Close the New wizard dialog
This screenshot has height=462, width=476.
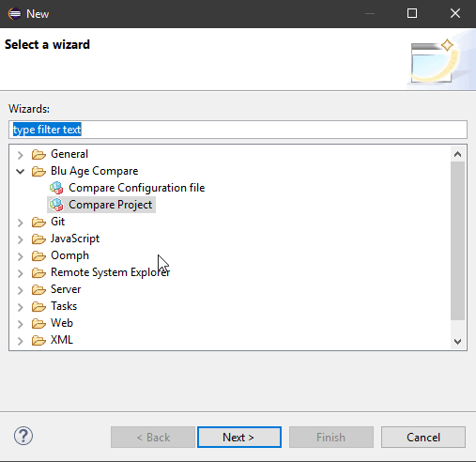(454, 13)
